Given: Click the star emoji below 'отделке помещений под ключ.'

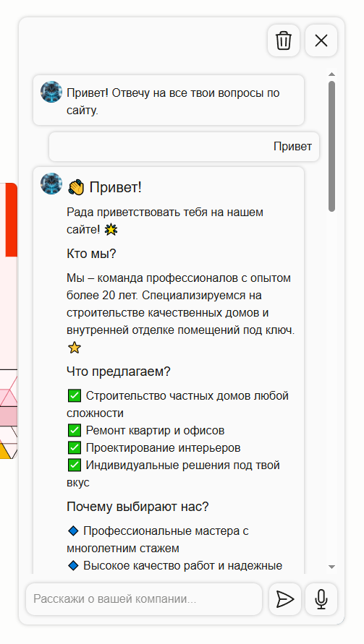Looking at the screenshot, I should pyautogui.click(x=75, y=348).
